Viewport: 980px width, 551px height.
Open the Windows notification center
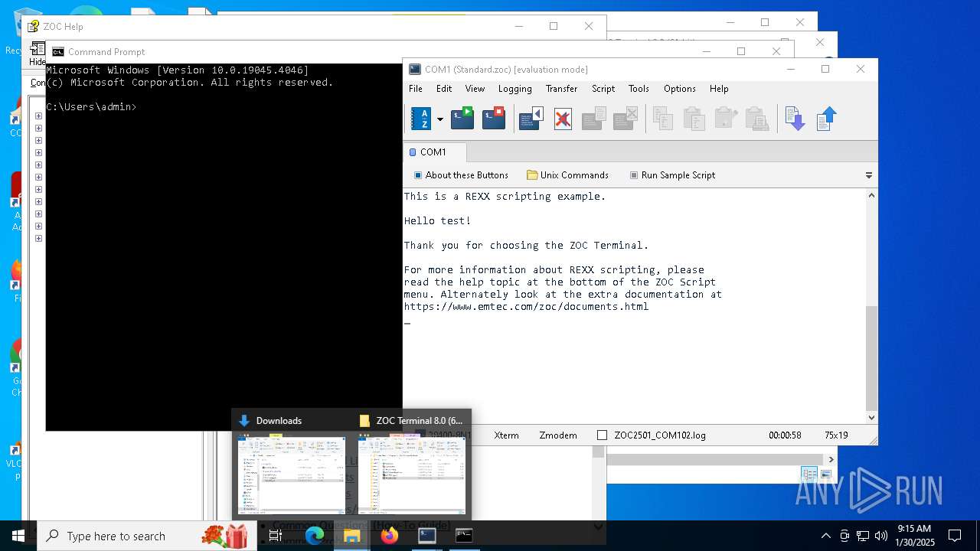coord(955,536)
